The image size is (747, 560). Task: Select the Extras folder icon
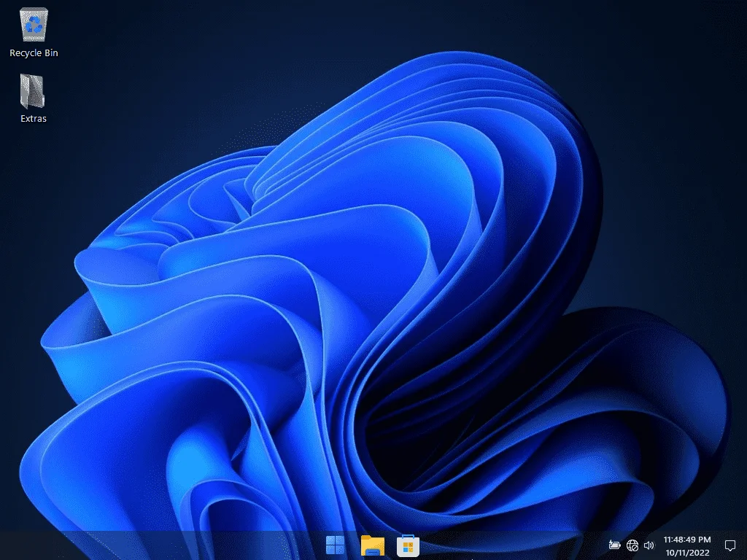click(32, 91)
